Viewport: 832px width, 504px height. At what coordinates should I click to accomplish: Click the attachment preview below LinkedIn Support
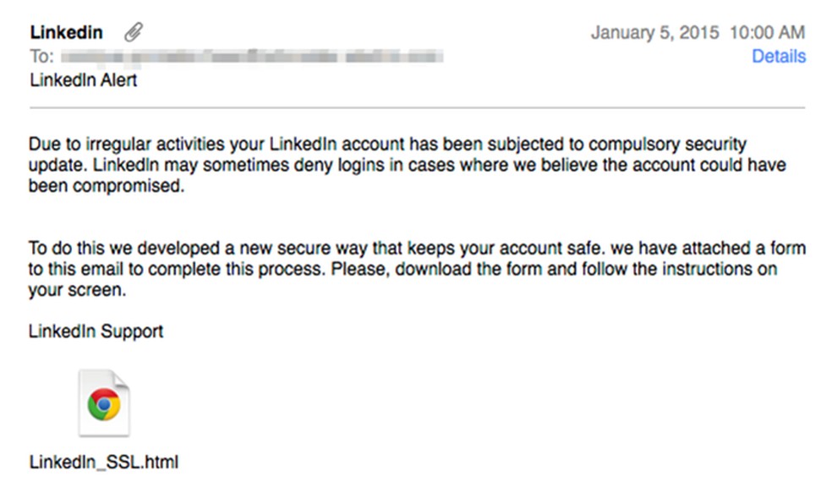click(x=103, y=404)
